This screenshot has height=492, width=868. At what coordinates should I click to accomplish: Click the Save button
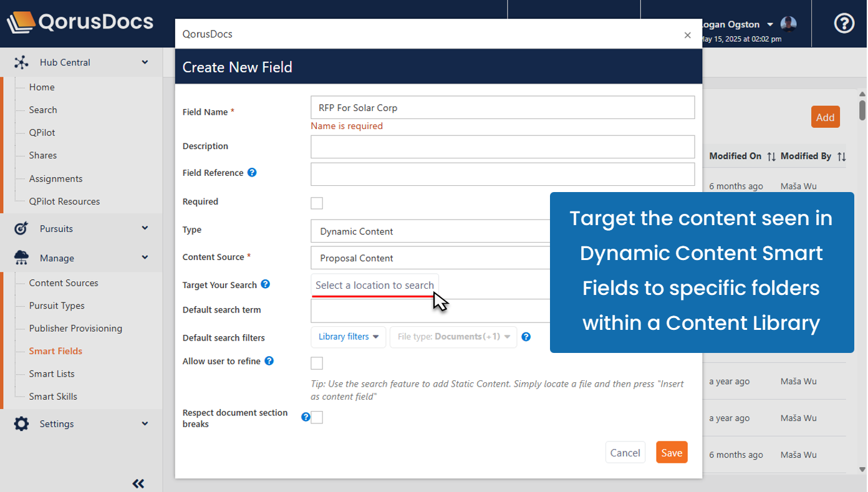672,453
